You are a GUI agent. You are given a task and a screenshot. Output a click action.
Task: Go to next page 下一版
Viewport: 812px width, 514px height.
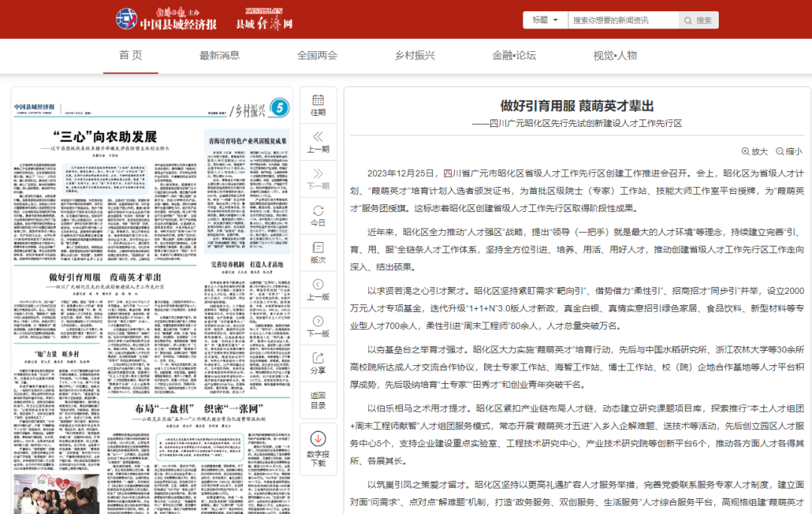(x=318, y=327)
